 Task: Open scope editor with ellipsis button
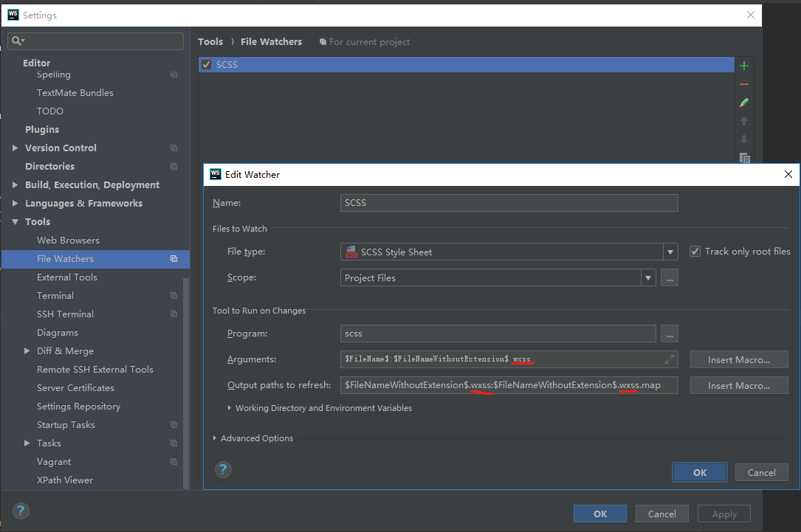click(669, 277)
